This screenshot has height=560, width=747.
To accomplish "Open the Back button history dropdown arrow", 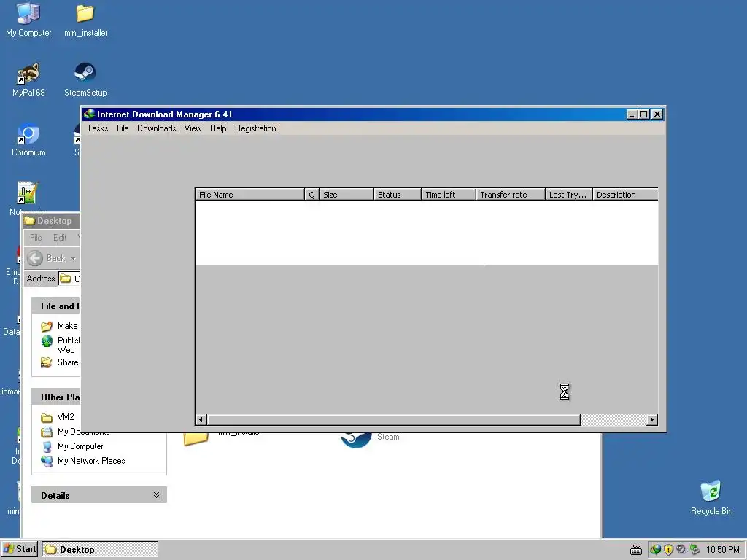I will 74,258.
